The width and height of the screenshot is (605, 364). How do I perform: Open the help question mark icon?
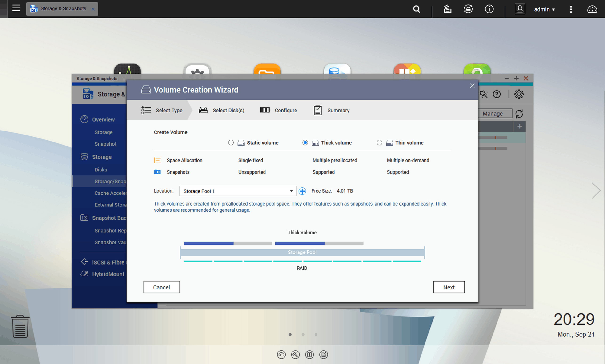497,94
